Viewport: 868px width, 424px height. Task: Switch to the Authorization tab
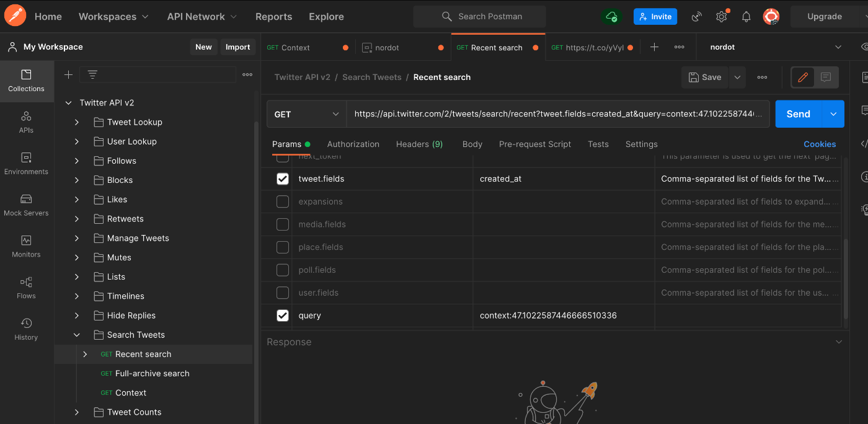click(353, 144)
